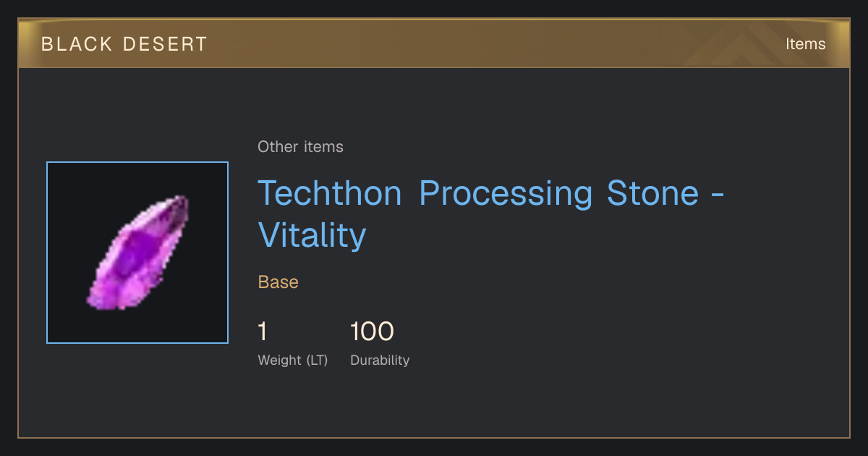
Task: Click the word 'Vitality' in title
Action: 312,235
